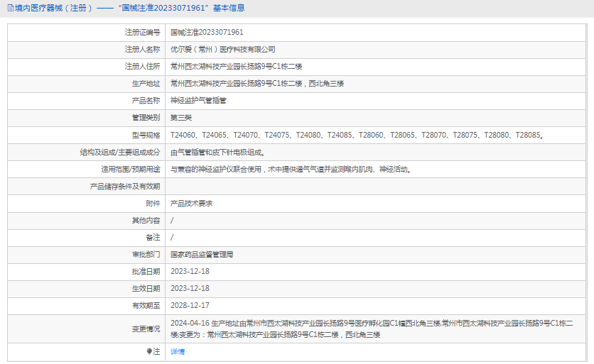Viewport: 594px width, 364px height.
Task: Click the 生效日期 label
Action: coord(146,288)
